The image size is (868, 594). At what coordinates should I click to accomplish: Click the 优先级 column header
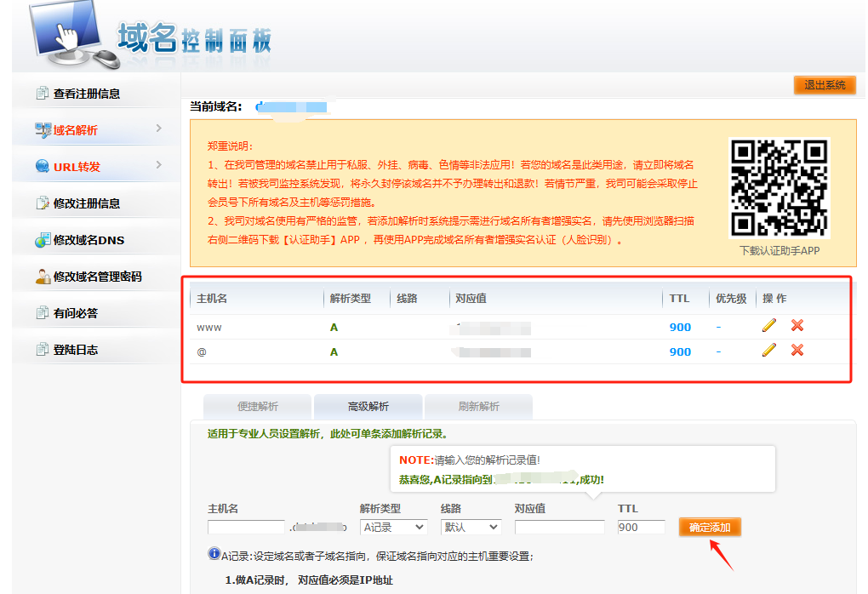(731, 299)
